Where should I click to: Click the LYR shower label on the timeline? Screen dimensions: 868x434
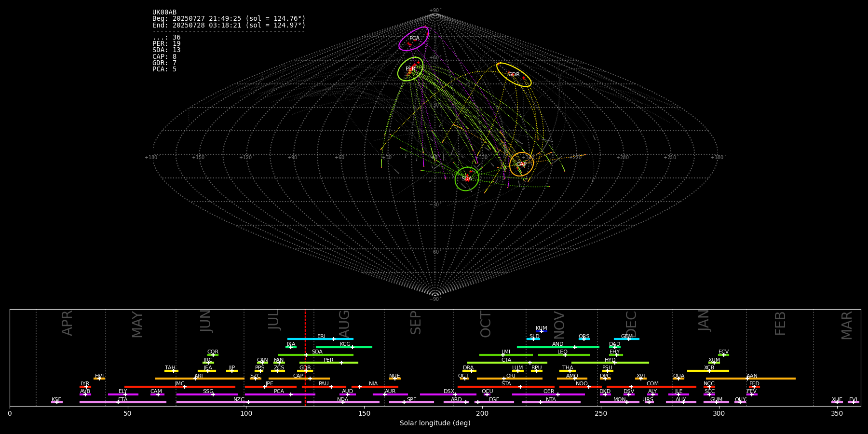click(85, 384)
